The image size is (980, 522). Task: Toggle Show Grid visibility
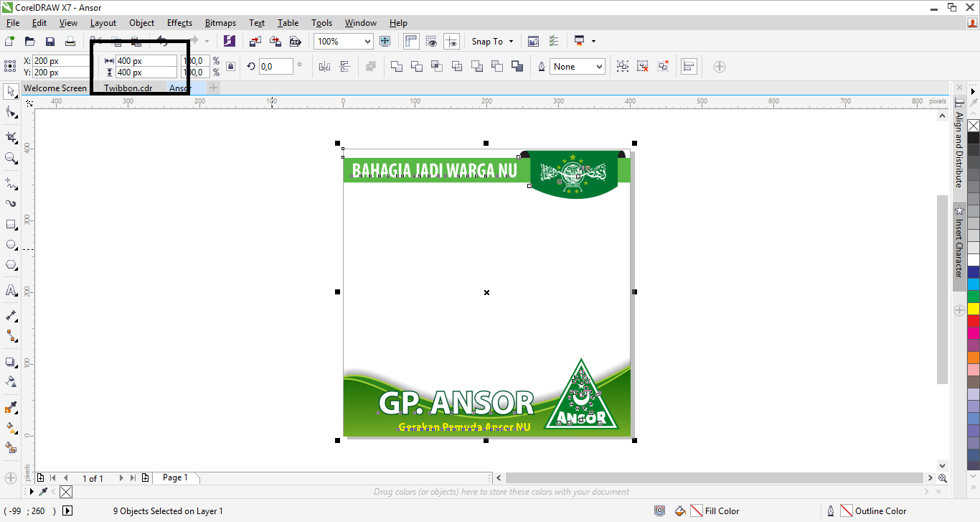431,42
